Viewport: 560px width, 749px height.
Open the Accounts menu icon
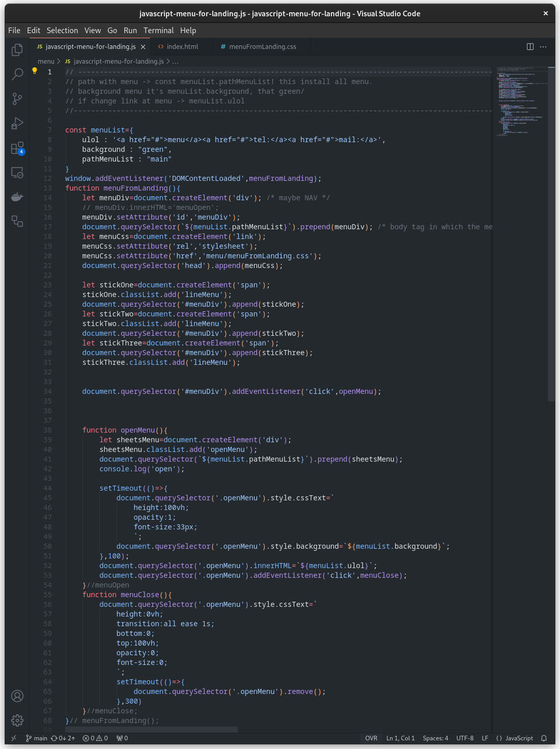coord(17,696)
